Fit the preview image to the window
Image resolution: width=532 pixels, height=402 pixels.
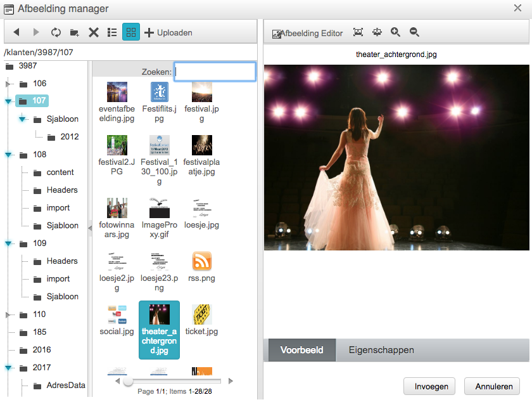coord(358,32)
